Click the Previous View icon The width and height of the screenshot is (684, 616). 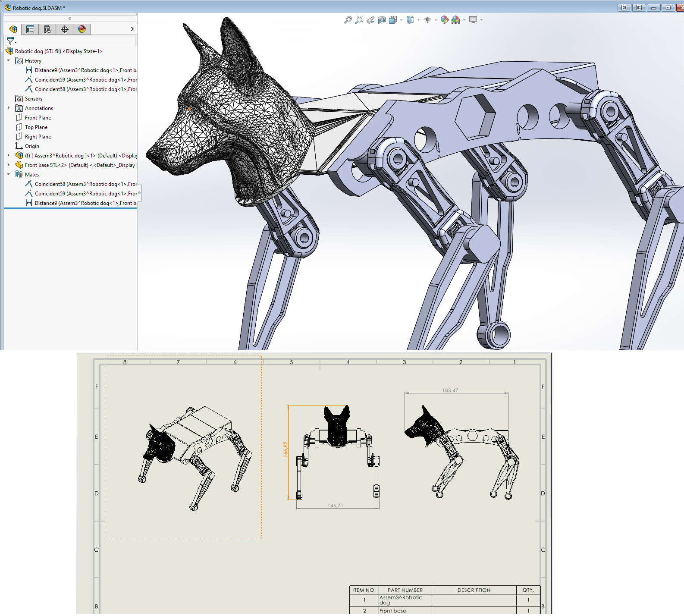370,20
